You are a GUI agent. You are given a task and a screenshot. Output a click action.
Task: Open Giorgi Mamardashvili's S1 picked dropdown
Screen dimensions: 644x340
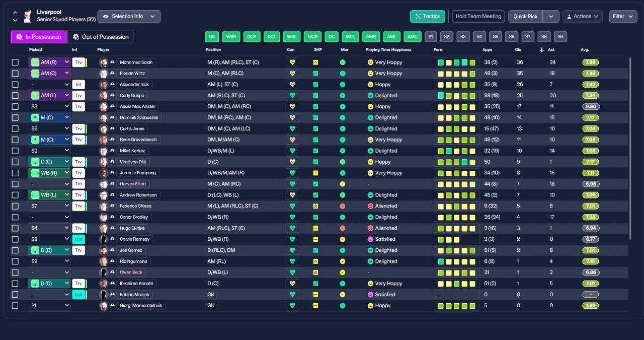[49, 306]
